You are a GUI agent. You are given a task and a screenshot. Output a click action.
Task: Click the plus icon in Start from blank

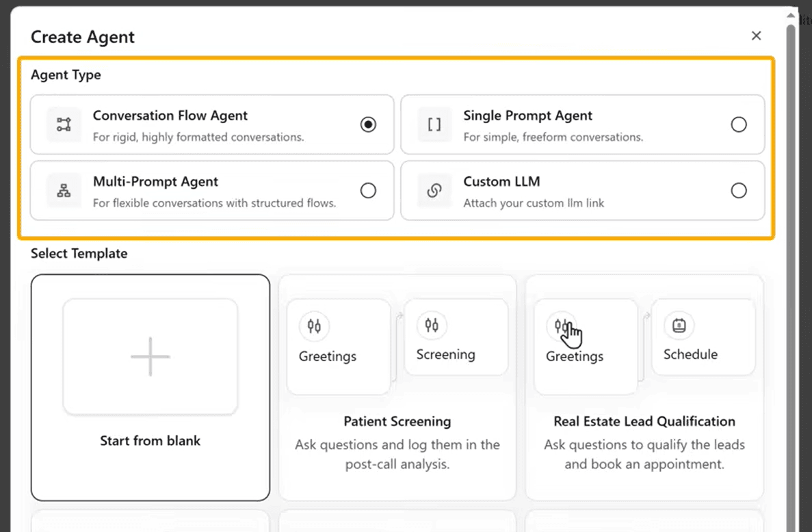coord(150,356)
